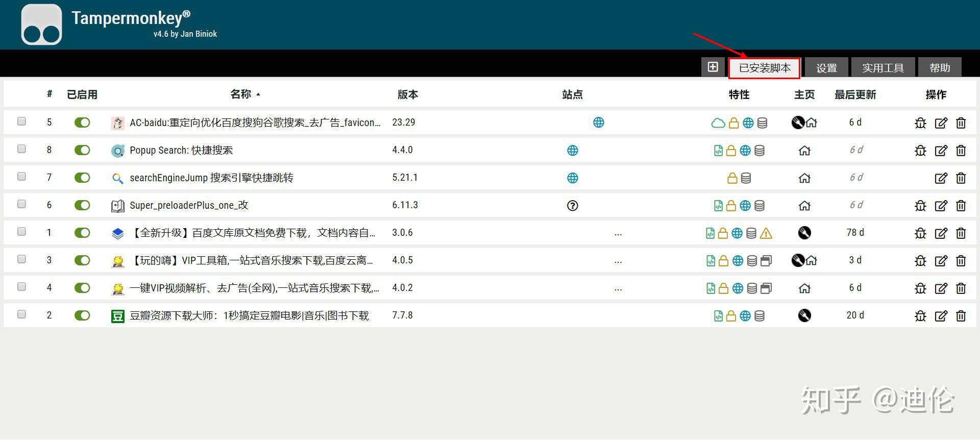
Task: Delete the 【玩的嗨】VIP工具箱 script
Action: [x=961, y=261]
